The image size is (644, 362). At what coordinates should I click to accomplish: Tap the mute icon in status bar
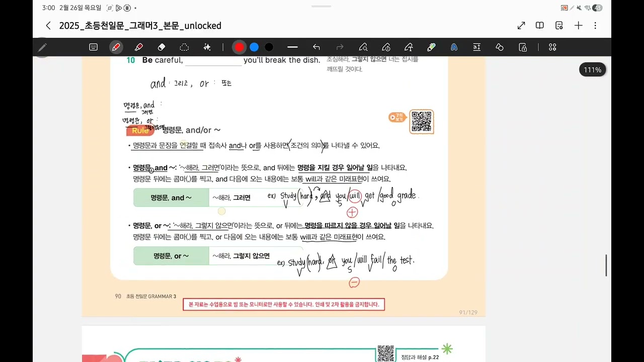(x=579, y=8)
